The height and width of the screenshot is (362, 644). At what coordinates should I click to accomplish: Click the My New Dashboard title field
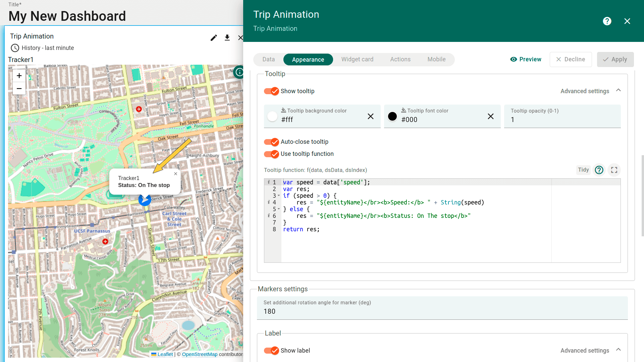tap(67, 16)
